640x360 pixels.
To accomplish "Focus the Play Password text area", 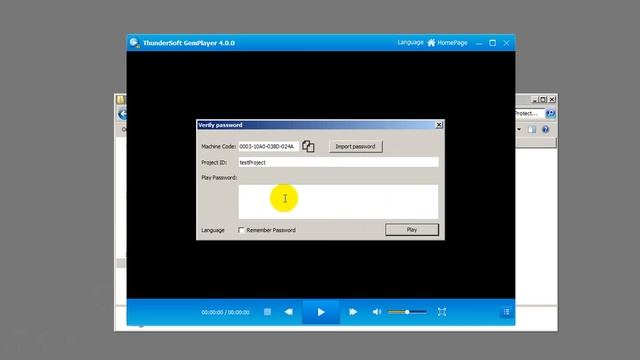I will point(338,202).
